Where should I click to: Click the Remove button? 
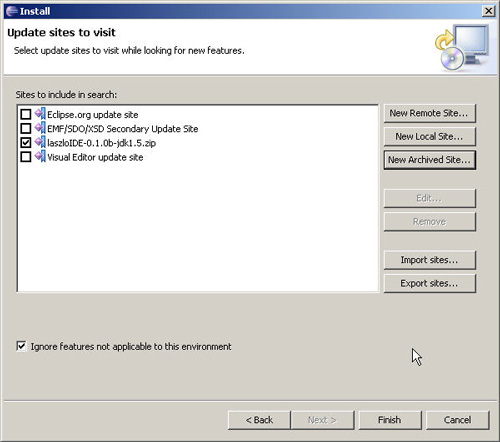tap(429, 222)
